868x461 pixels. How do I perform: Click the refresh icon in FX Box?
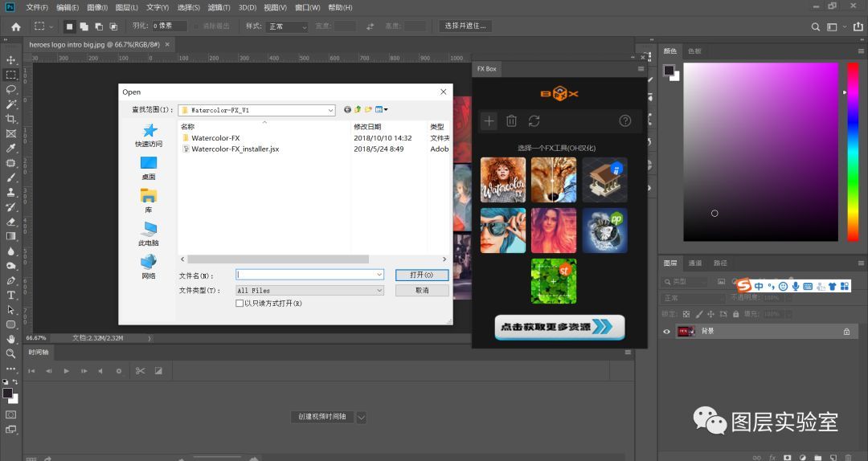coord(534,121)
